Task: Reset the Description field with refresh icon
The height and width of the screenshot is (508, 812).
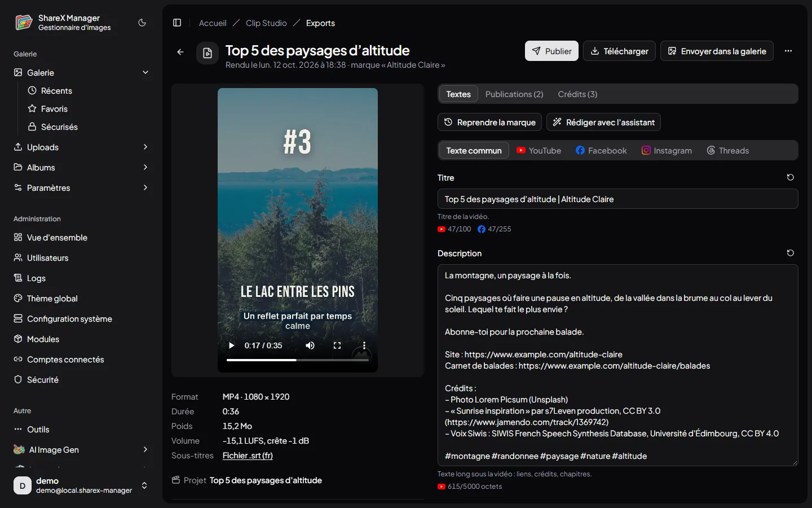Action: pyautogui.click(x=791, y=253)
